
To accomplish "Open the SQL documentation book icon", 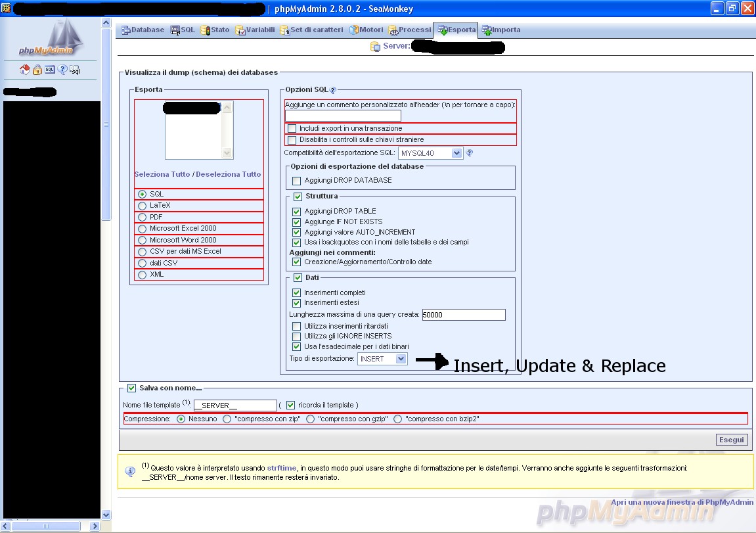I will click(75, 70).
